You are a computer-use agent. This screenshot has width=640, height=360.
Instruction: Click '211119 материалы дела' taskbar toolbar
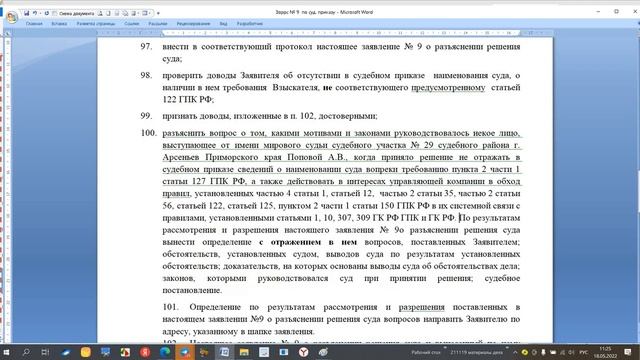pyautogui.click(x=476, y=352)
